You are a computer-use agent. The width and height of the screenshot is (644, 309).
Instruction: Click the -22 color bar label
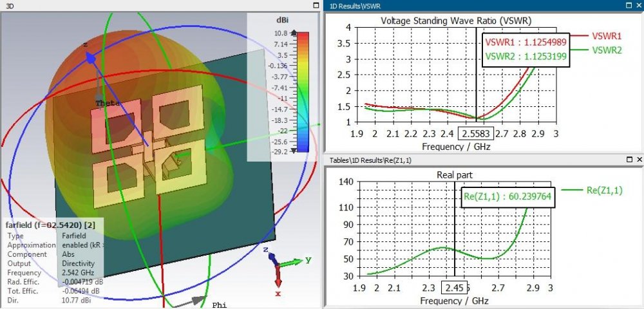[x=282, y=131]
